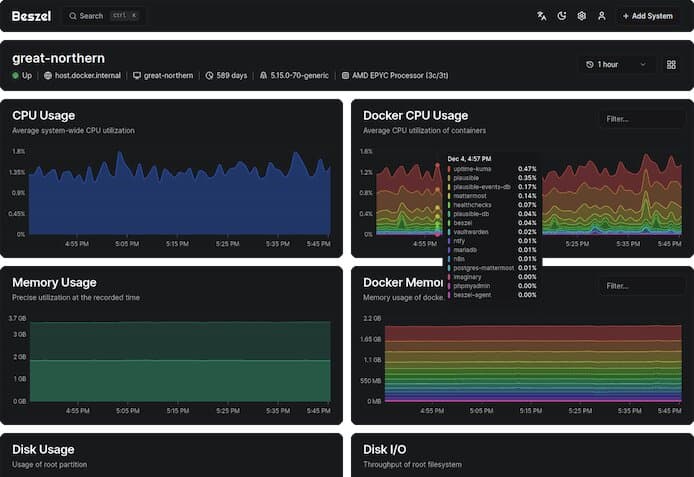Click the Add System button
This screenshot has width=694, height=477.
(x=648, y=16)
